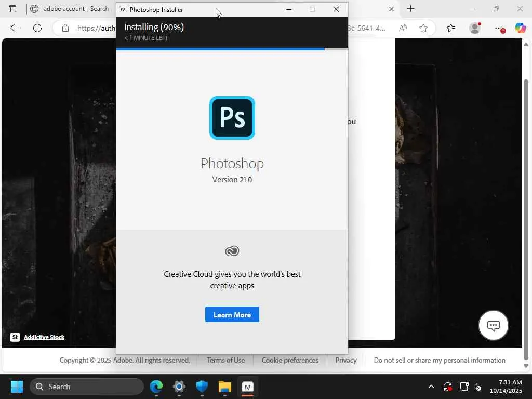
Task: Open the Terms of Use link
Action: (x=225, y=360)
